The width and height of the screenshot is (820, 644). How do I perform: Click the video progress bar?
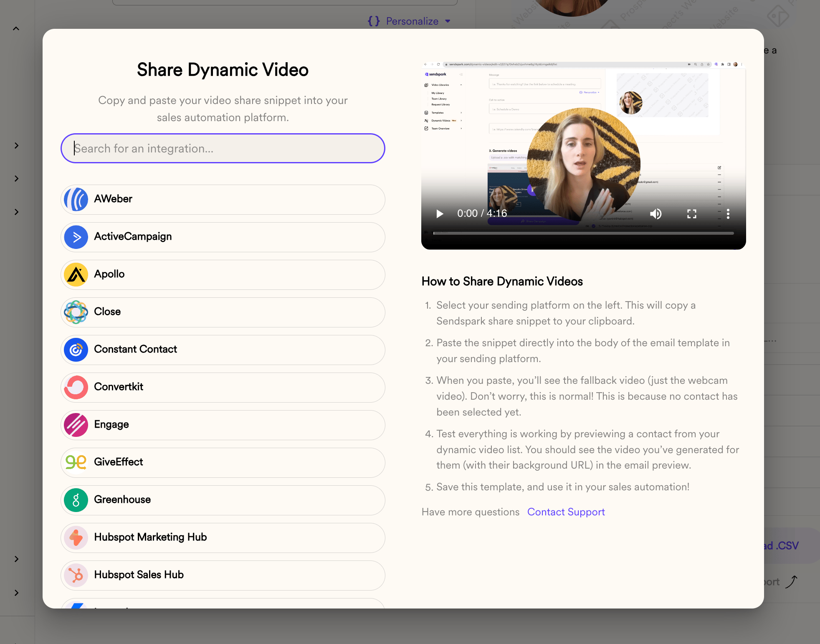click(x=584, y=233)
